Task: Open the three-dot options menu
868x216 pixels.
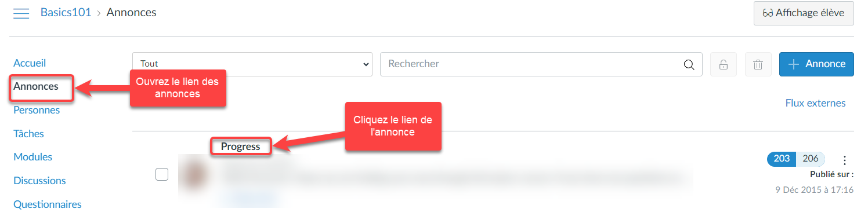Action: [845, 160]
